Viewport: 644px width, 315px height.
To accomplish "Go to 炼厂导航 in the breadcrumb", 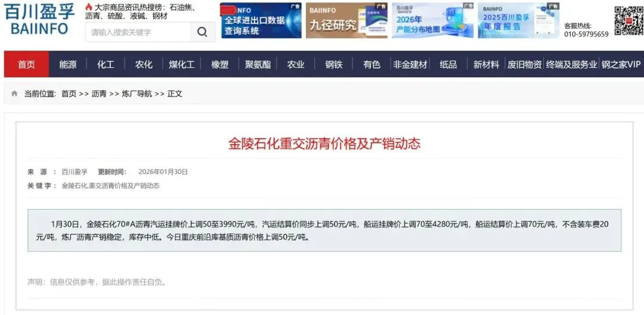I will pos(137,93).
